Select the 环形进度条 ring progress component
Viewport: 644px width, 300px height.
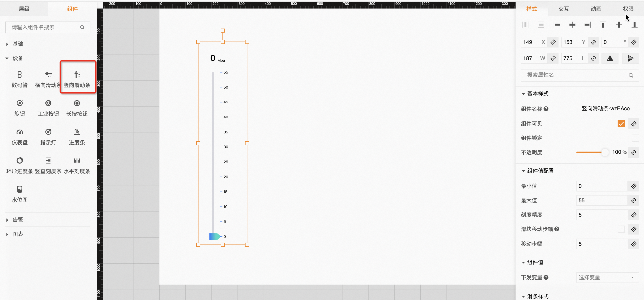pos(19,161)
